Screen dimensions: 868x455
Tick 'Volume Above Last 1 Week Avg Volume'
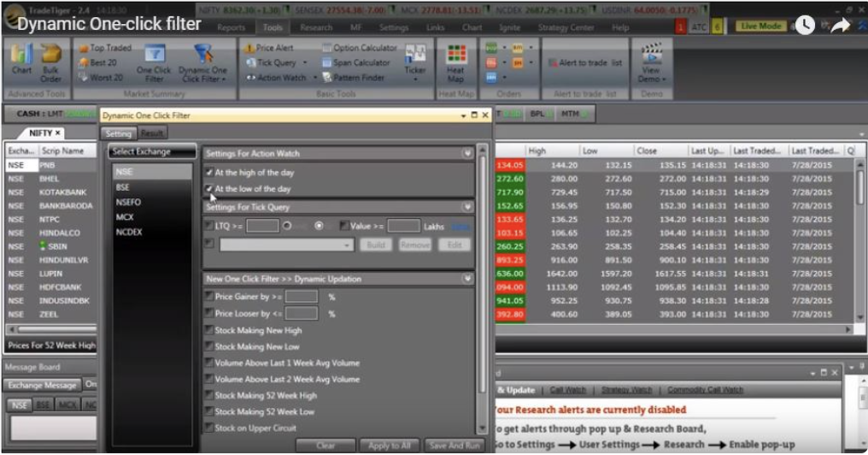tap(209, 363)
